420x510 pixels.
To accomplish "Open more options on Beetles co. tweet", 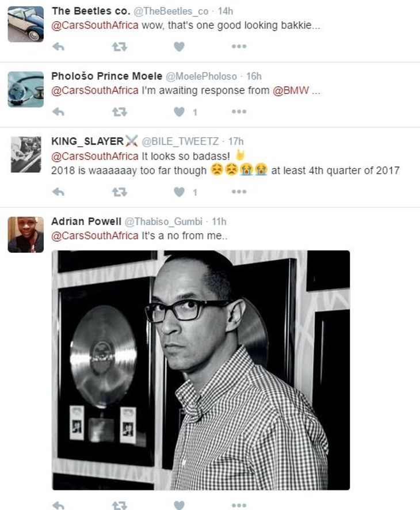I will point(239,47).
